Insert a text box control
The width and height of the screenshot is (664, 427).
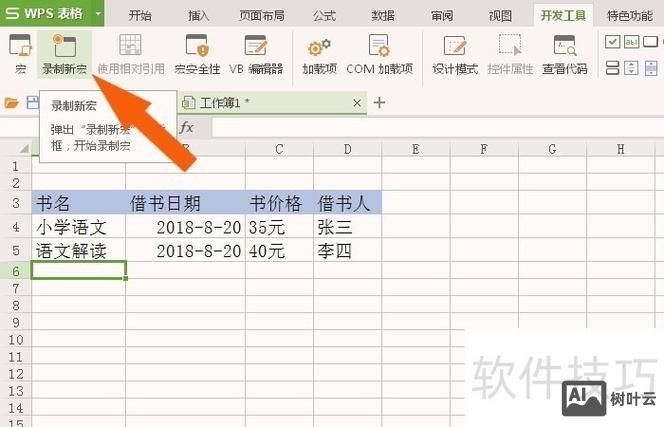point(631,42)
